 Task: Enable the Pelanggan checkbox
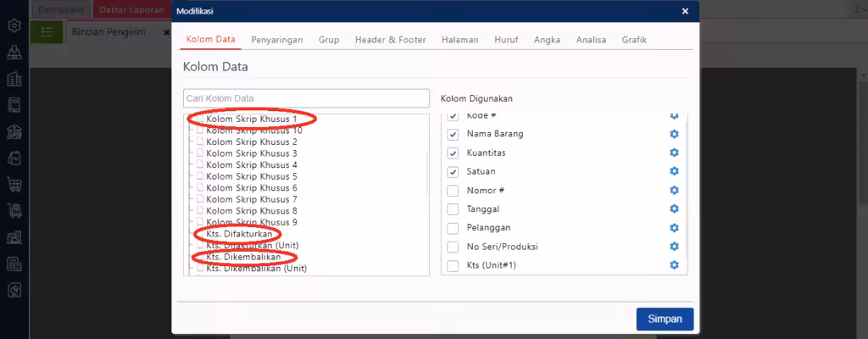coord(453,228)
